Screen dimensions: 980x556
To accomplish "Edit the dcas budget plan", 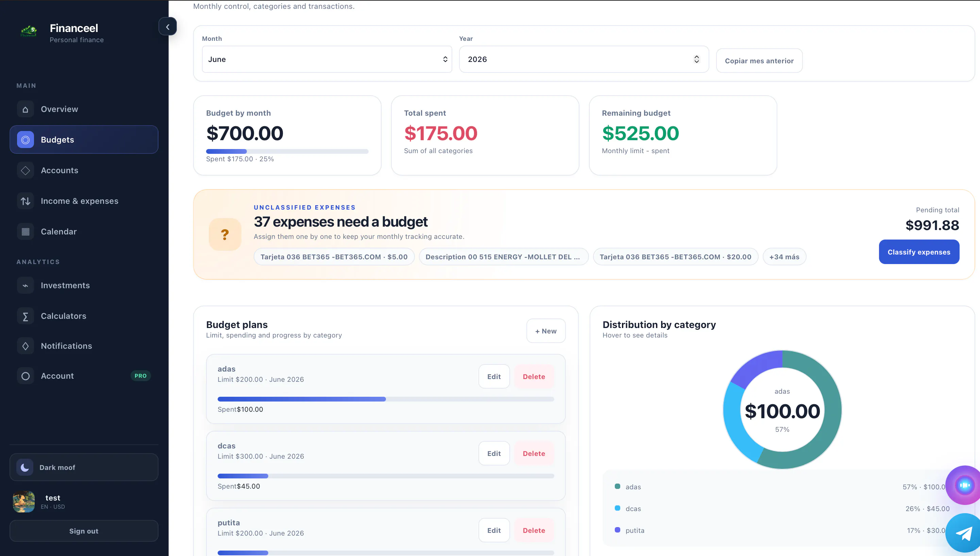I will click(494, 454).
